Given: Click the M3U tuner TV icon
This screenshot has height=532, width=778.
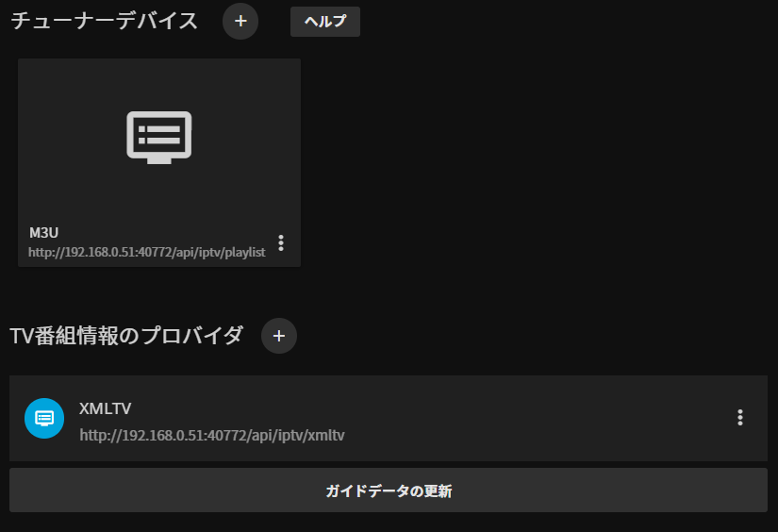Looking at the screenshot, I should point(159,138).
